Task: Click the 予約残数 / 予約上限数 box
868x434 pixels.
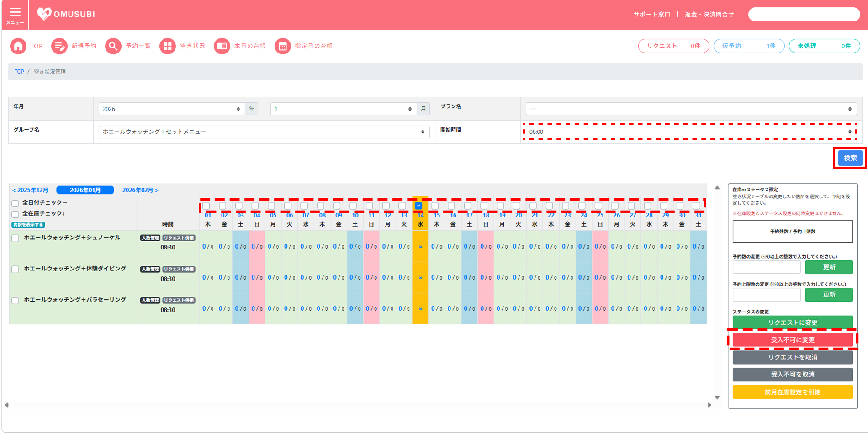Action: click(793, 232)
